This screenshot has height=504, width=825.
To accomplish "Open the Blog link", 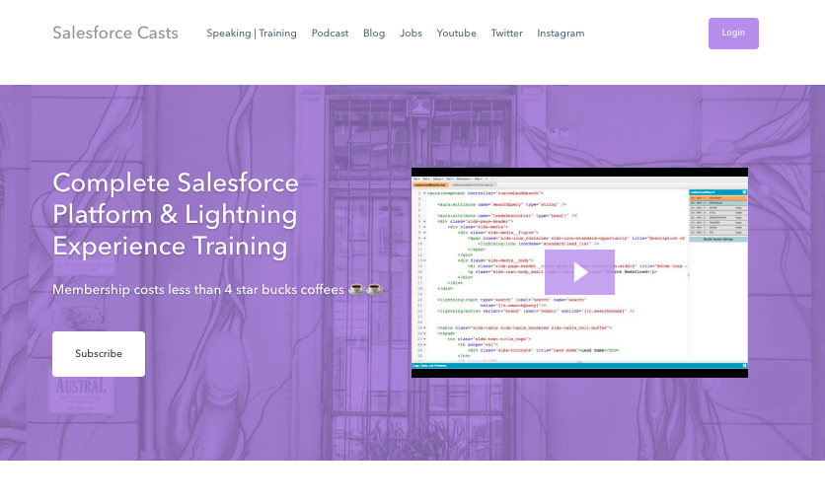I will [x=374, y=34].
